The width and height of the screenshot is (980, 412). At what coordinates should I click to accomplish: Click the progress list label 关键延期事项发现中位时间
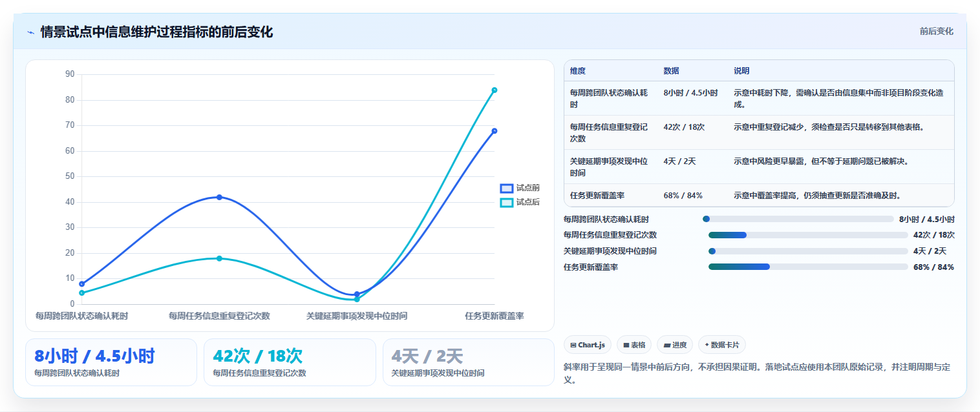pyautogui.click(x=610, y=251)
